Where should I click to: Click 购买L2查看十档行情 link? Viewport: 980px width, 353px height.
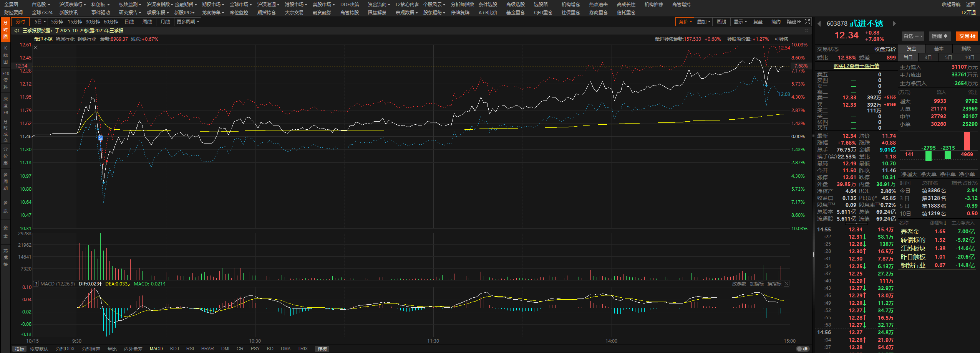(x=856, y=66)
